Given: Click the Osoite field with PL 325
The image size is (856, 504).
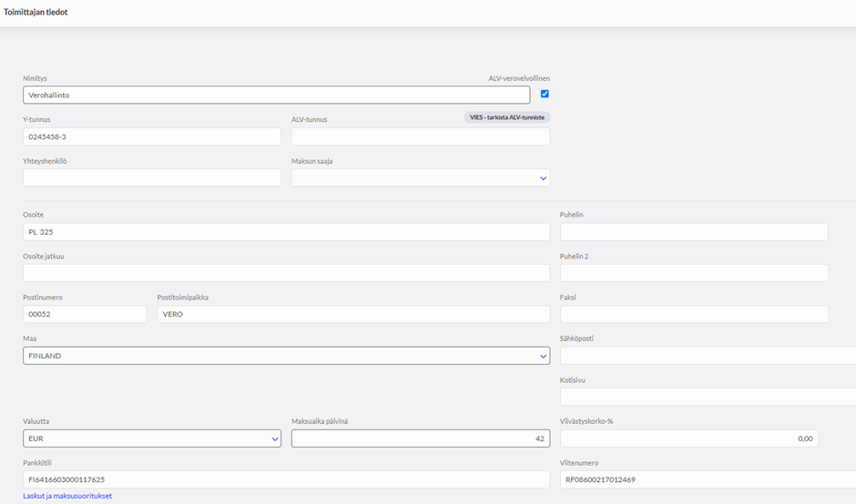Looking at the screenshot, I should pos(286,232).
